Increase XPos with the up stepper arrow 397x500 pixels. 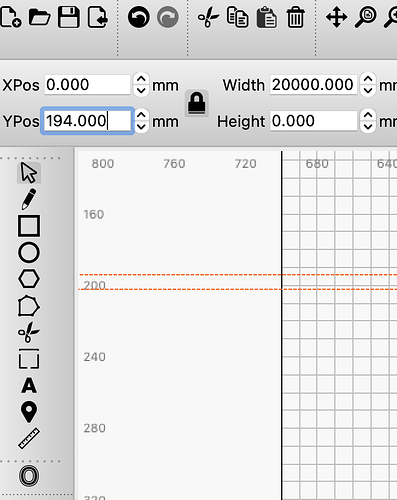(141, 79)
